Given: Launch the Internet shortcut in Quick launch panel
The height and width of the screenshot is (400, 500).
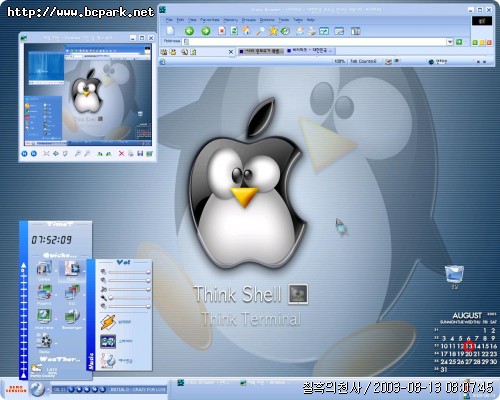Looking at the screenshot, I should (x=44, y=318).
